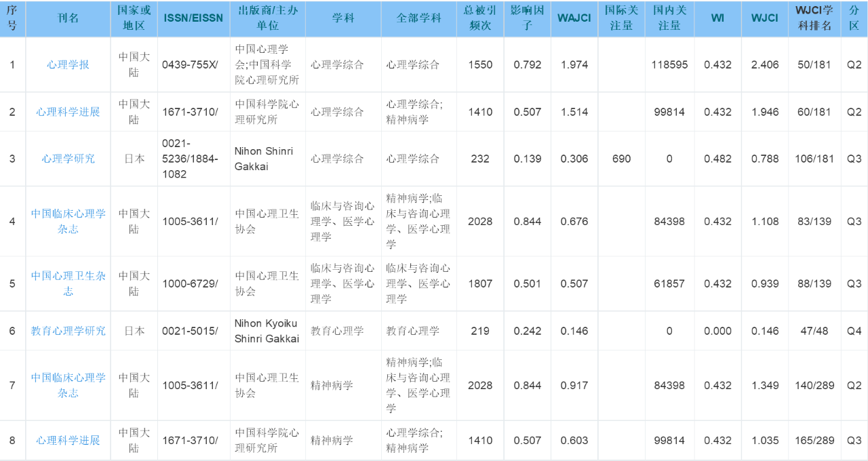The image size is (868, 461).
Task: Click the 刊名 column header
Action: 68,18
